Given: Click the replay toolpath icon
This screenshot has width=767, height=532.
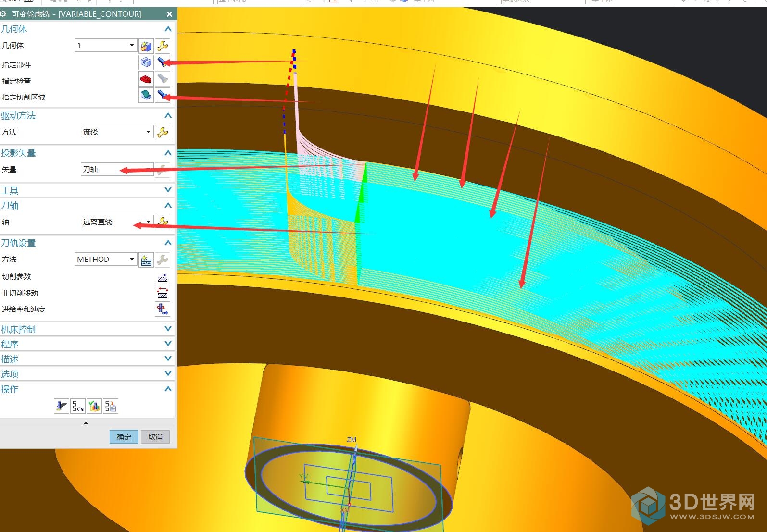Looking at the screenshot, I should [x=78, y=407].
